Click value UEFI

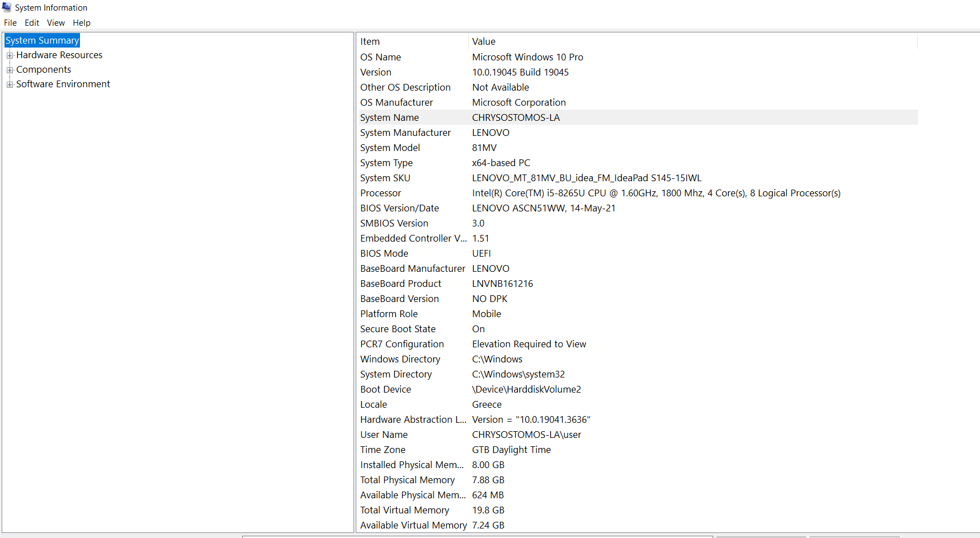(x=482, y=253)
